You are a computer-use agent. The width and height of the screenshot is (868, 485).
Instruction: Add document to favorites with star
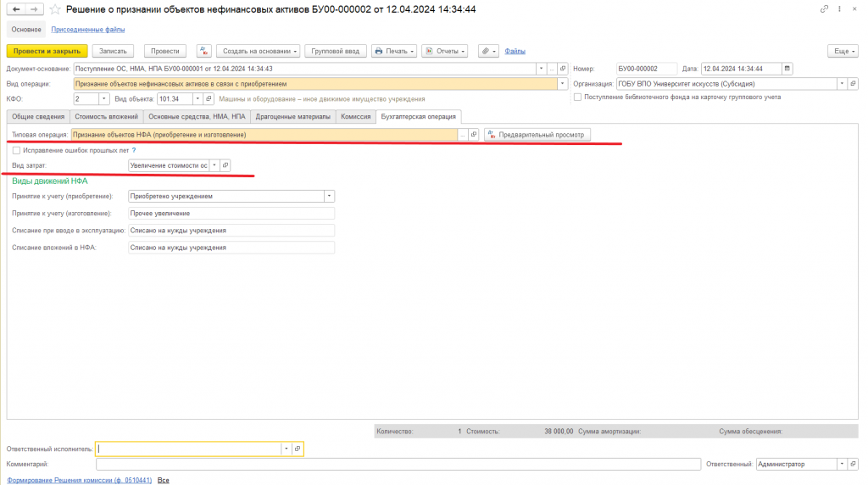[x=55, y=9]
